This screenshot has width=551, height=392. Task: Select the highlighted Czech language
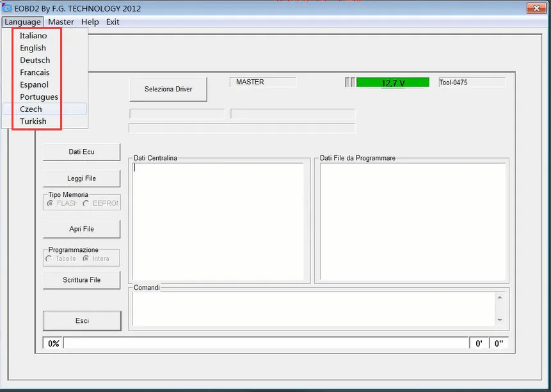point(45,109)
